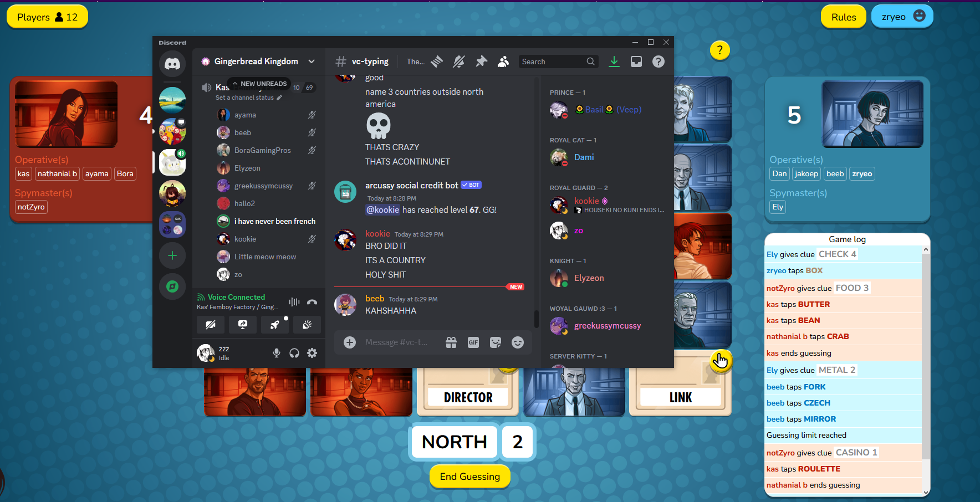The height and width of the screenshot is (502, 980).
Task: Open the game Rules button
Action: 843,17
